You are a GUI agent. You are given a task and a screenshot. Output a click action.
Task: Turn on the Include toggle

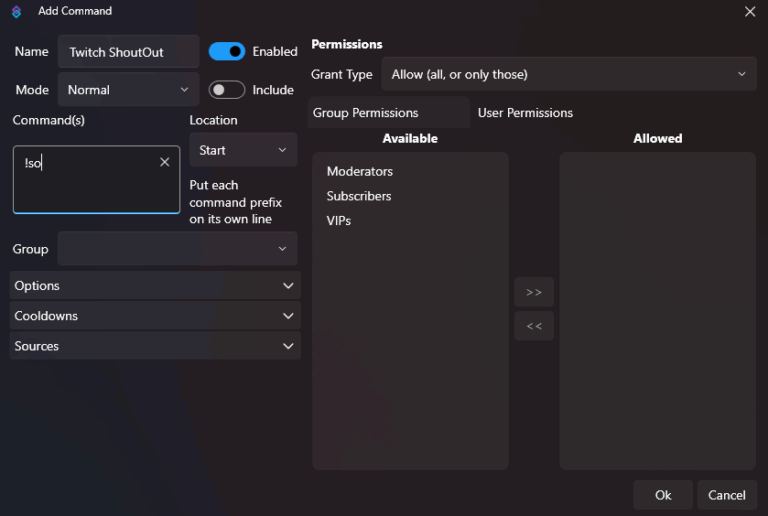pyautogui.click(x=227, y=90)
